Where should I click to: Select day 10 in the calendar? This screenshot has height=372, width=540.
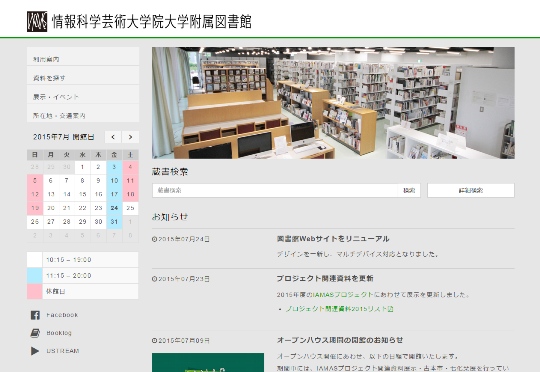114,180
